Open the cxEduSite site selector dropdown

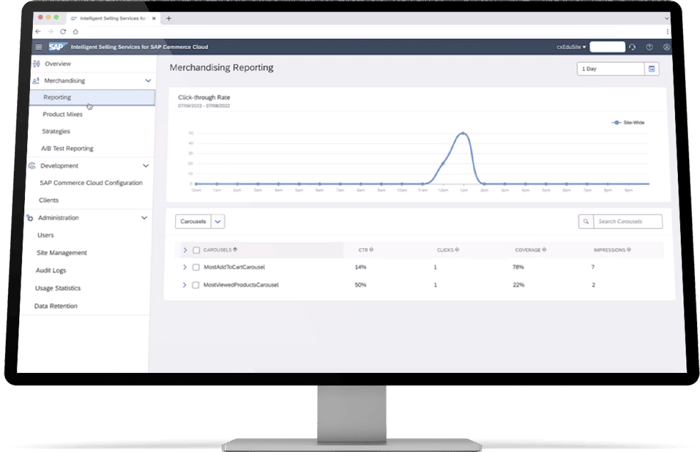pos(571,47)
